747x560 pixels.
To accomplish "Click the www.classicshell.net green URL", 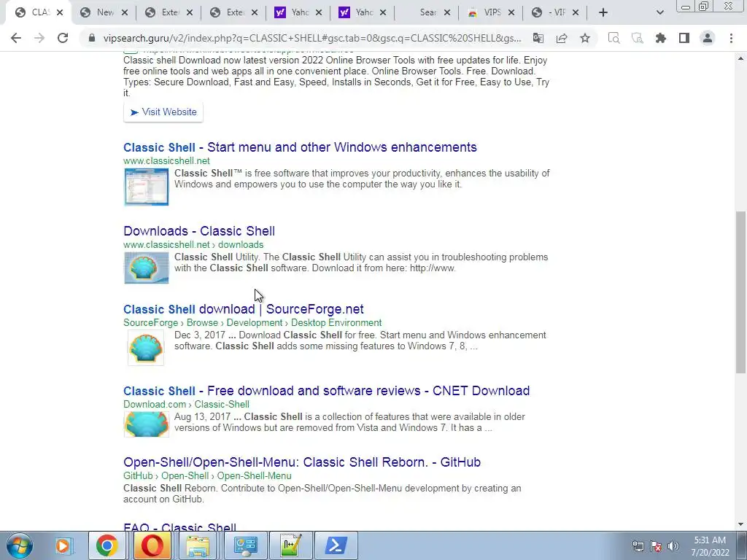I will [x=167, y=161].
